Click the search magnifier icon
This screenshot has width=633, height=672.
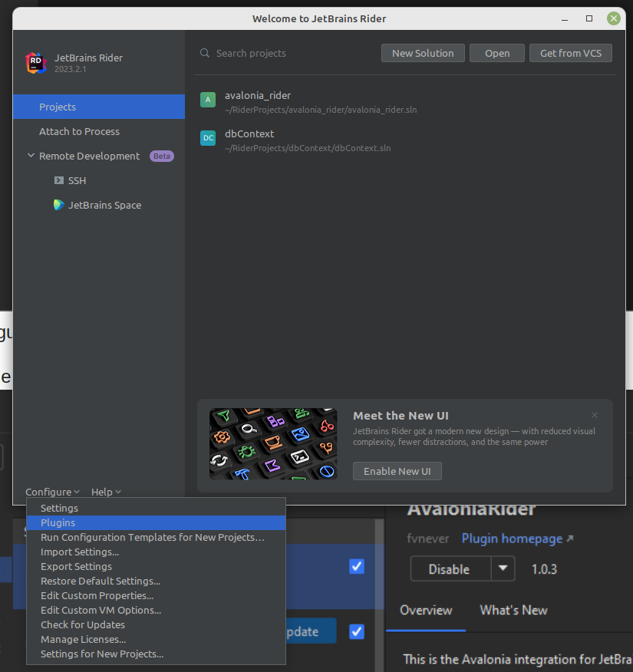coord(205,54)
